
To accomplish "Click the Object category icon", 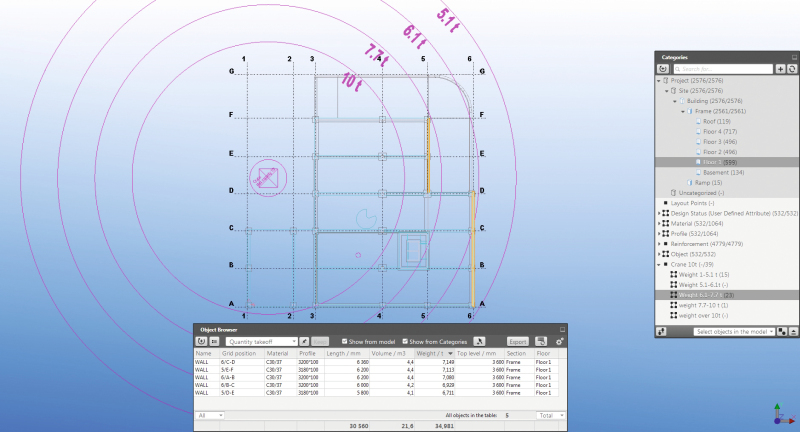I will (x=666, y=254).
